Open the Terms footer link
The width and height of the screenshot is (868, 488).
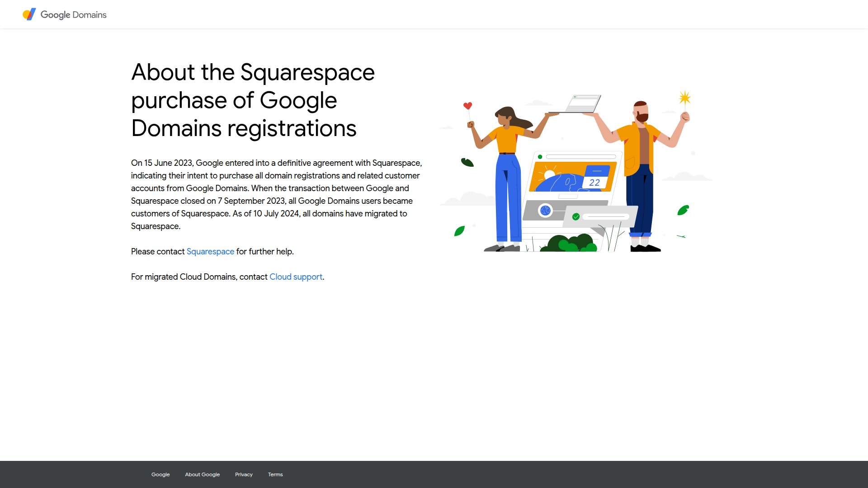tap(275, 474)
